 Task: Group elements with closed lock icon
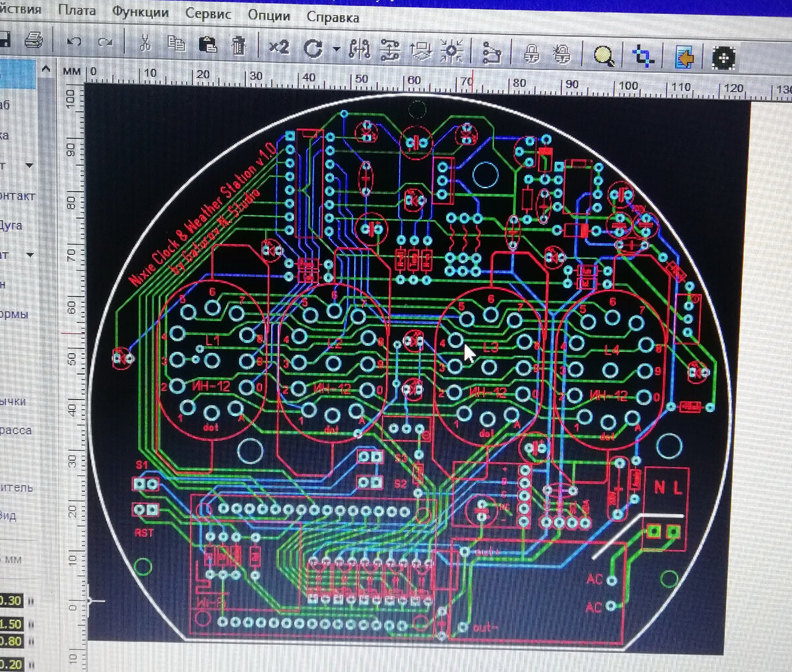pyautogui.click(x=531, y=53)
